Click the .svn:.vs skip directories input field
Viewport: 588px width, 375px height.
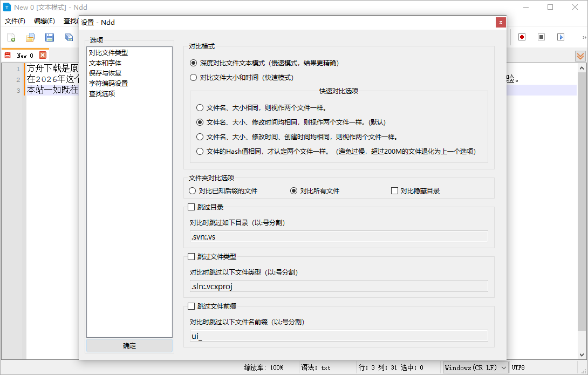point(339,236)
